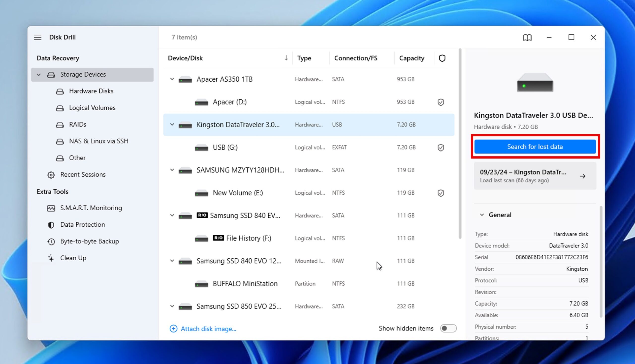Click the Recent Sessions icon
635x364 pixels.
[x=51, y=174]
